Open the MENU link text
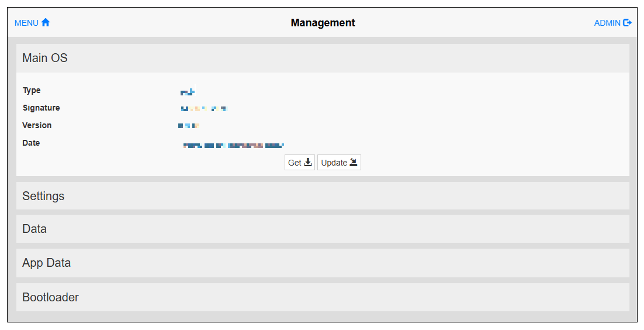Image resolution: width=644 pixels, height=330 pixels. coord(26,23)
